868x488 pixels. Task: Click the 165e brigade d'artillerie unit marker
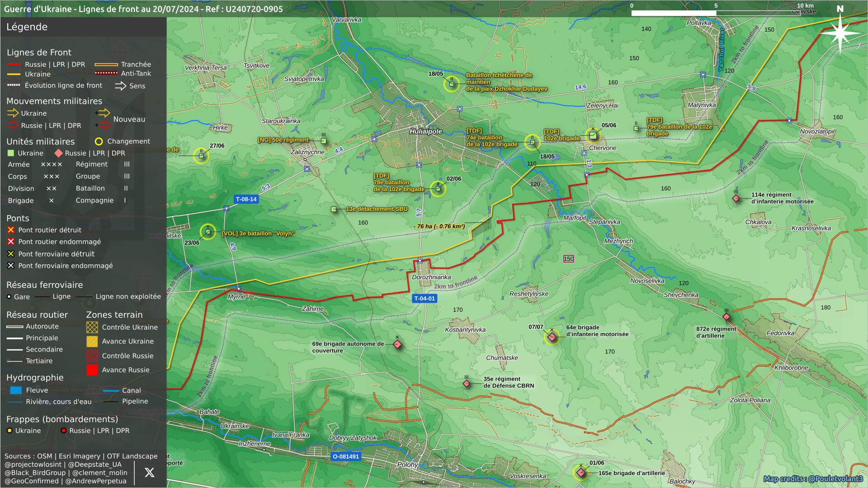581,473
